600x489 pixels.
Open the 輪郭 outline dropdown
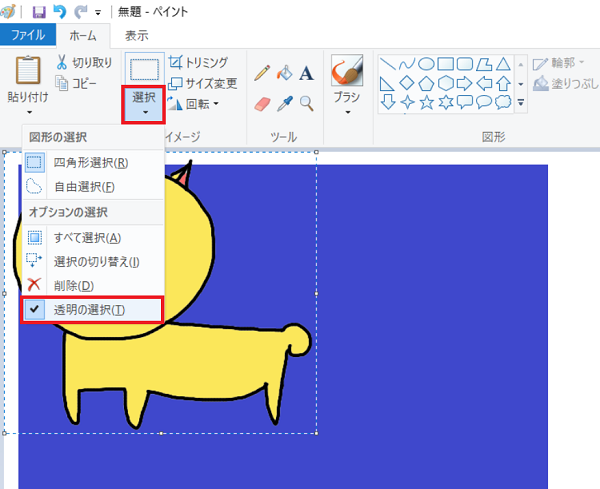click(558, 63)
